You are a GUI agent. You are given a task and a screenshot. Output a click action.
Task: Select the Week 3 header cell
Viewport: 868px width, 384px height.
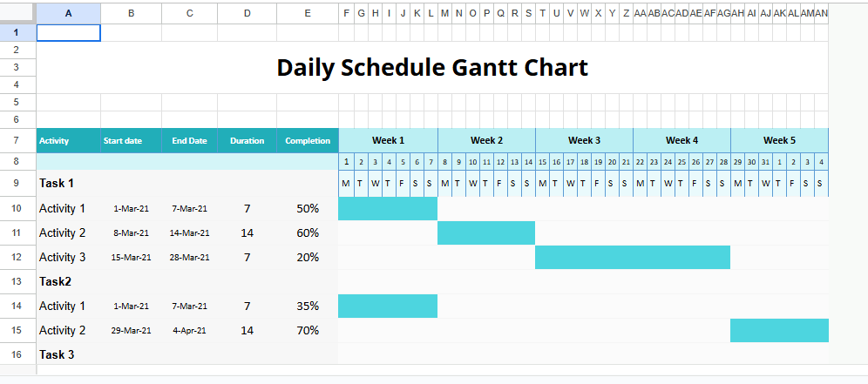(584, 140)
